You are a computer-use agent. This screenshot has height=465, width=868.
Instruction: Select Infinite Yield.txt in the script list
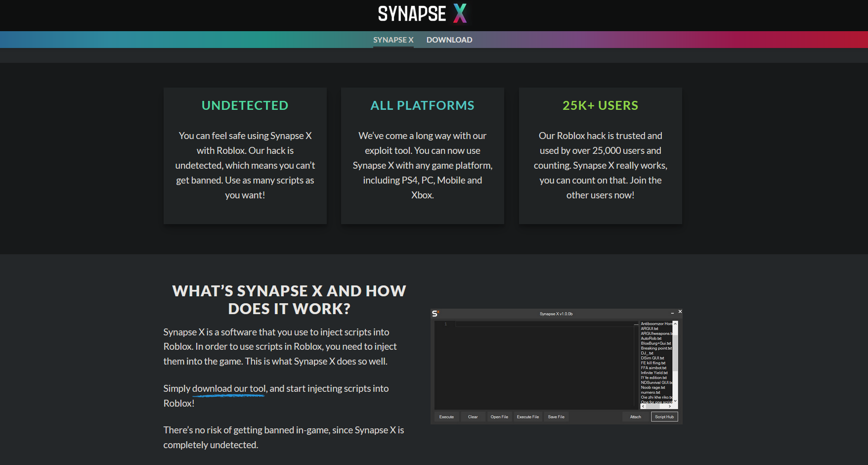[654, 373]
